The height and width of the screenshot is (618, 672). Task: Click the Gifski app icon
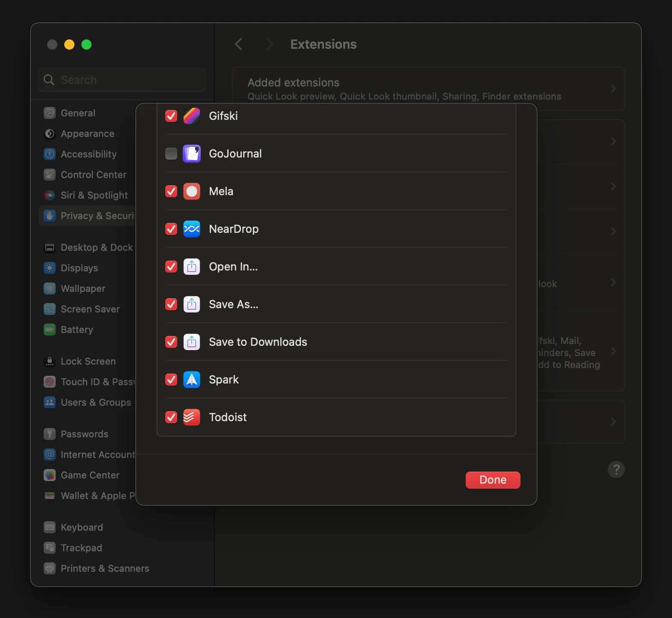(191, 116)
